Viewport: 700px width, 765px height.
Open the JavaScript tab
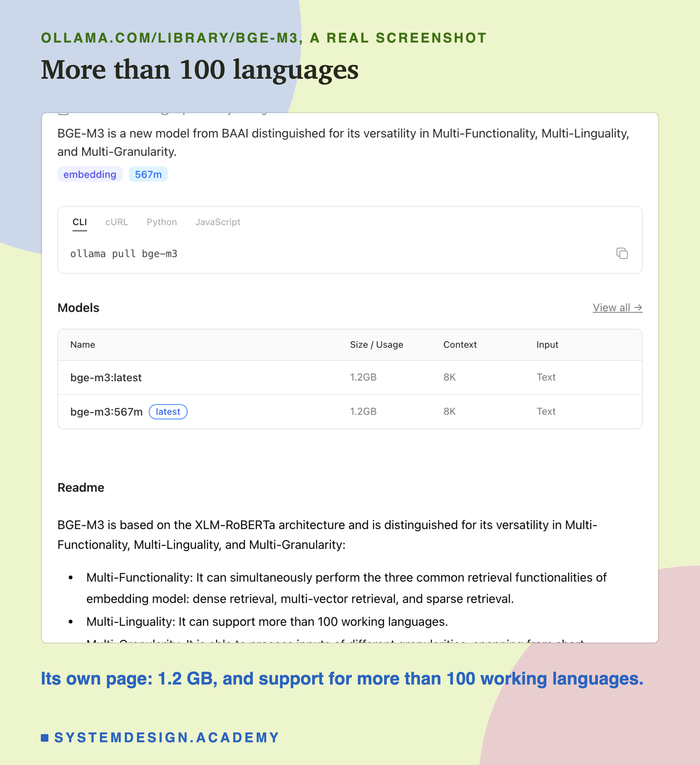click(218, 222)
